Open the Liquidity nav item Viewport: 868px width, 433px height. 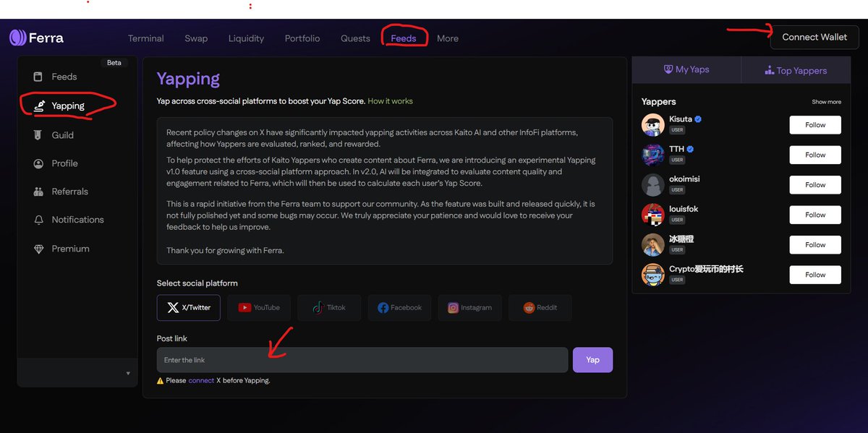coord(246,38)
